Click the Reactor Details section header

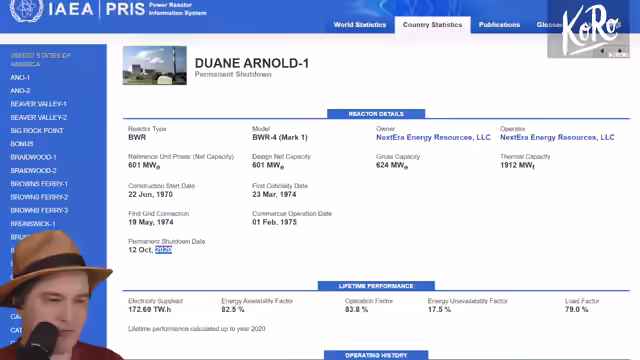tap(376, 114)
